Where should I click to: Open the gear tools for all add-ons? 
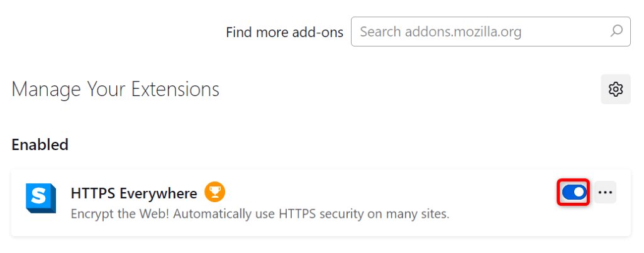[x=615, y=89]
